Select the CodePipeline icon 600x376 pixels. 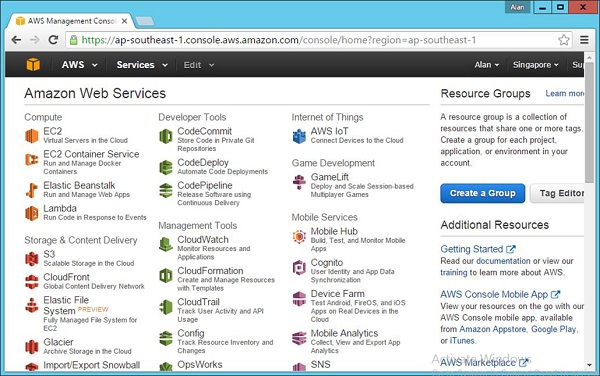point(166,190)
